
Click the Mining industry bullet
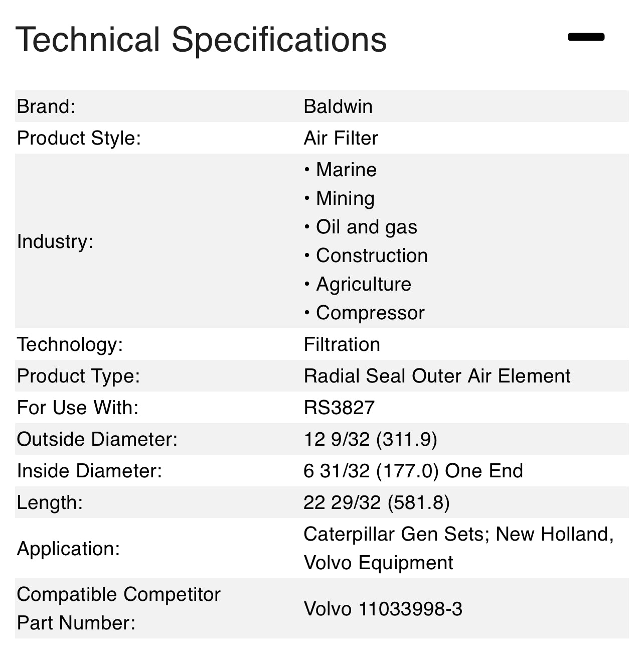[x=345, y=198]
